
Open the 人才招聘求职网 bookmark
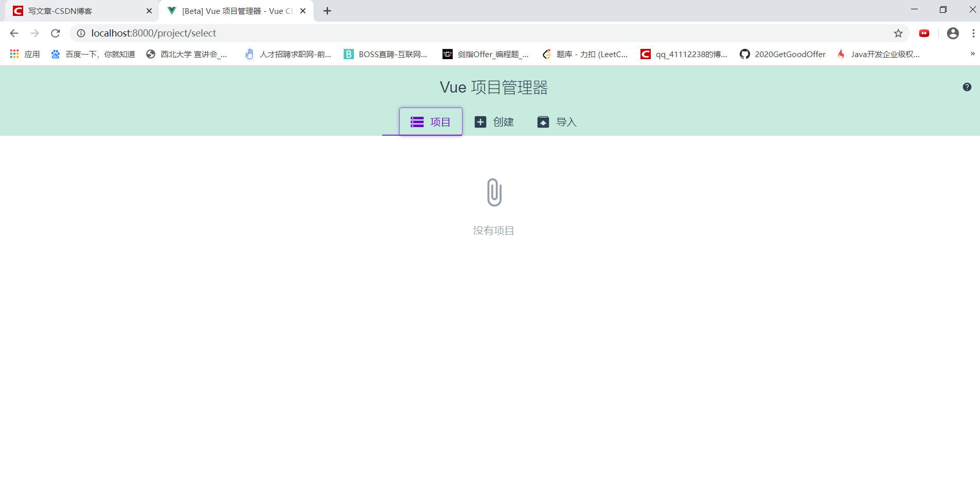288,54
